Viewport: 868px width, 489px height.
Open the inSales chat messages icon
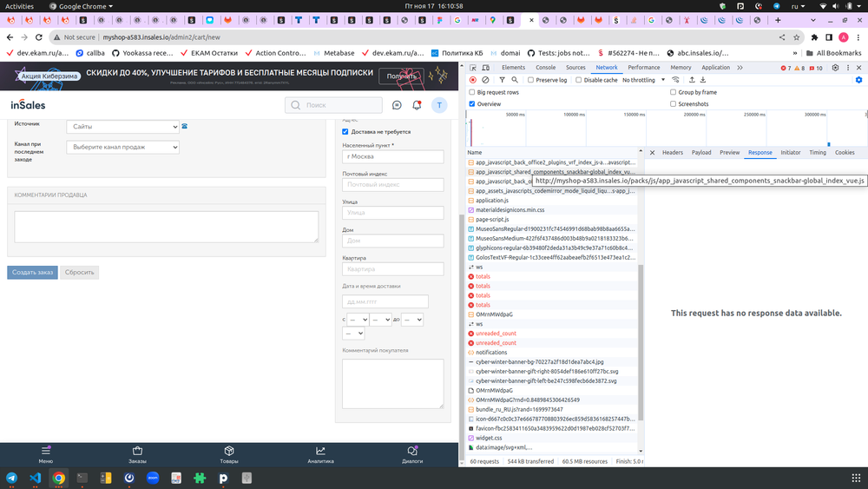click(x=397, y=105)
